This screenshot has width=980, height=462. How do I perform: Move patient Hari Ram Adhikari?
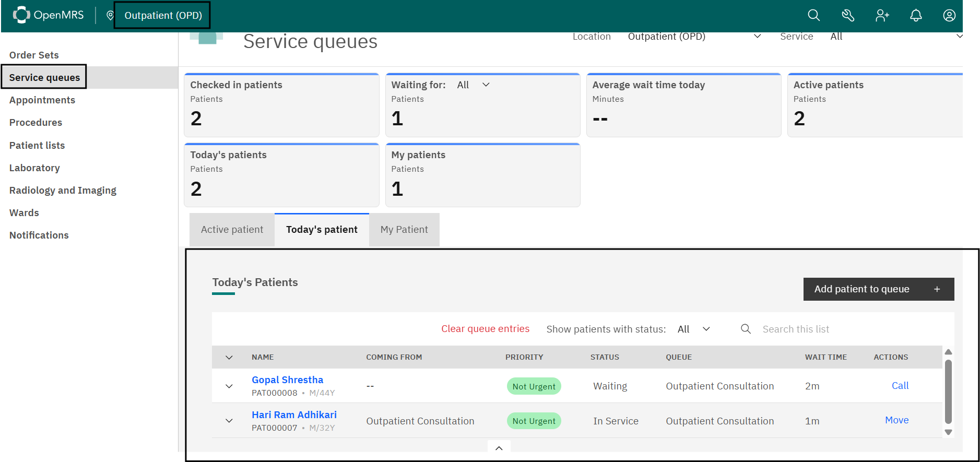[897, 420]
